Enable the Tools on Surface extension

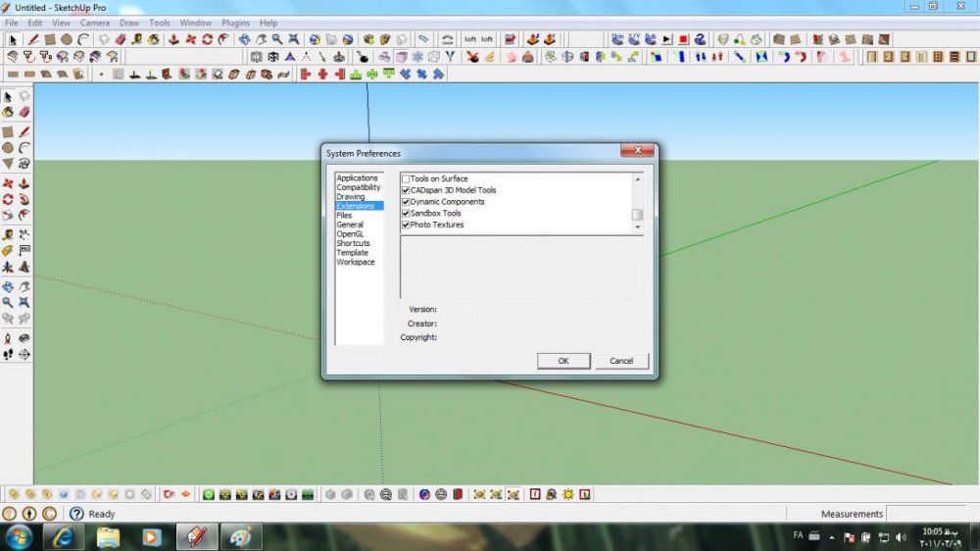406,178
